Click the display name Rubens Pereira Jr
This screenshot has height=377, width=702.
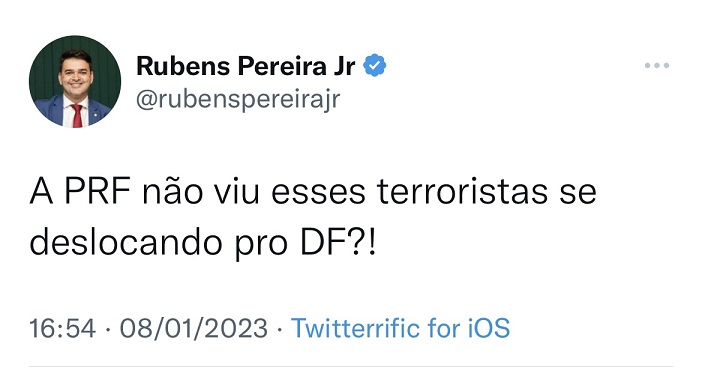tap(245, 66)
